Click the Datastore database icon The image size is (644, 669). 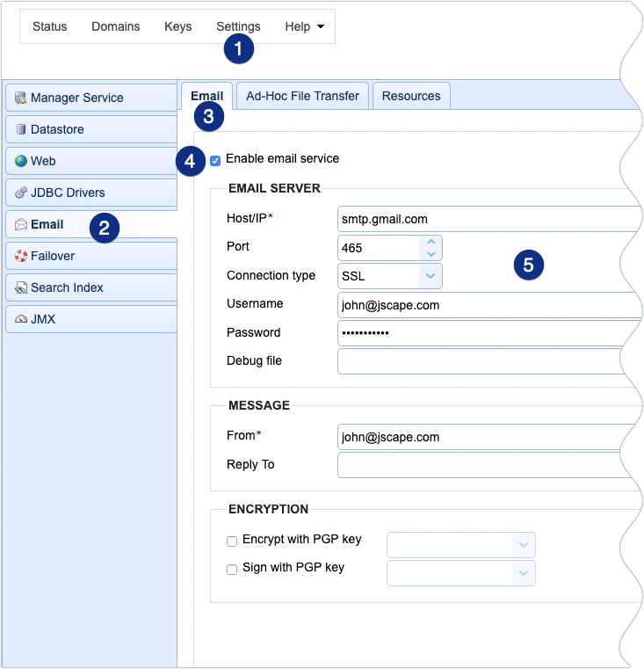pyautogui.click(x=21, y=129)
